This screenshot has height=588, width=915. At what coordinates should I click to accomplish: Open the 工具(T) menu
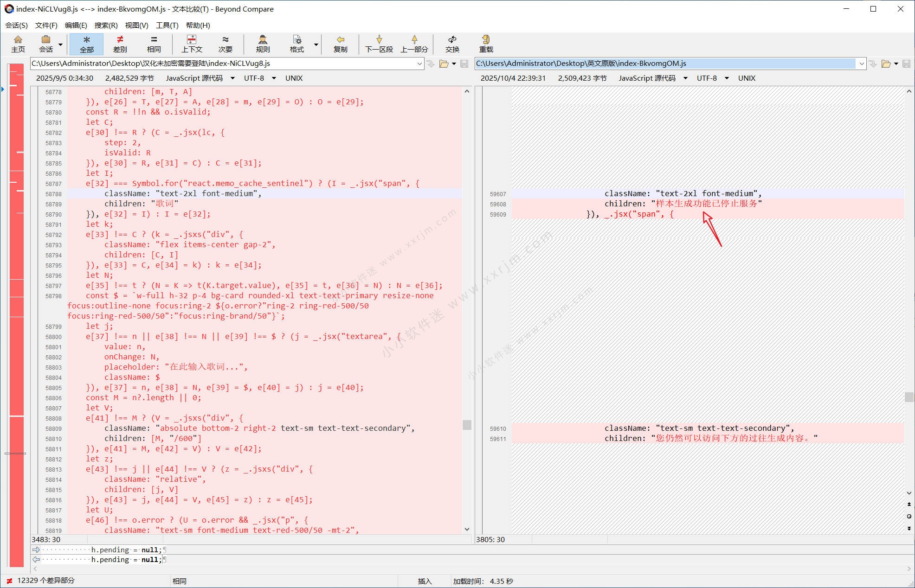pos(167,25)
